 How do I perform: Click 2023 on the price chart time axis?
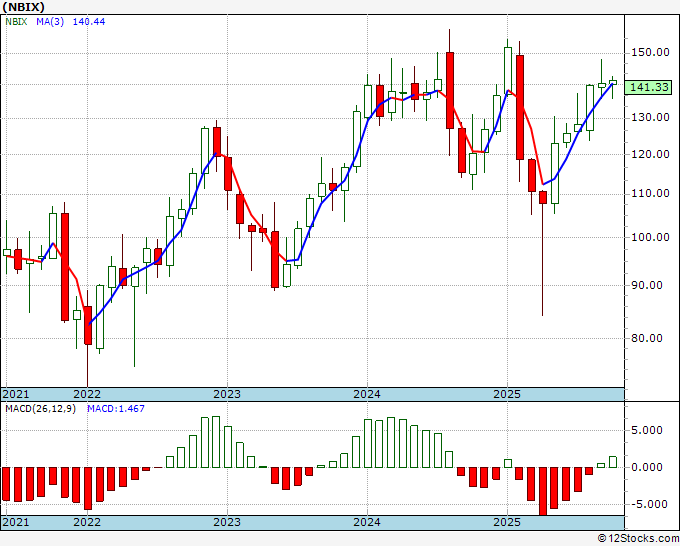click(227, 394)
